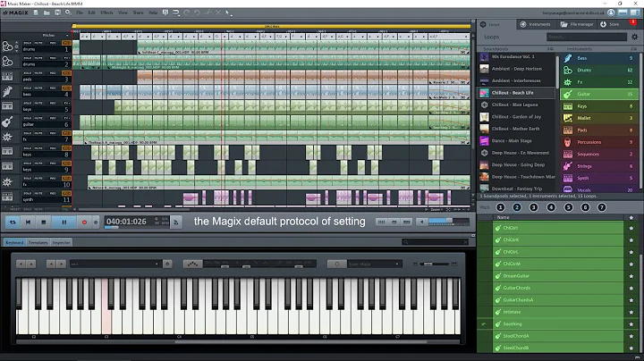Select the Drums instrument category
Image resolution: width=644 pixels, height=361 pixels.
pos(599,71)
